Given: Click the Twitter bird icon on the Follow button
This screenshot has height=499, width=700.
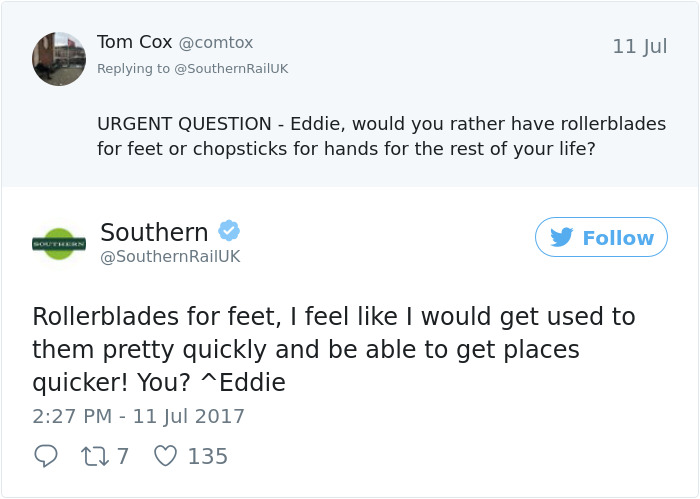Looking at the screenshot, I should [x=562, y=238].
